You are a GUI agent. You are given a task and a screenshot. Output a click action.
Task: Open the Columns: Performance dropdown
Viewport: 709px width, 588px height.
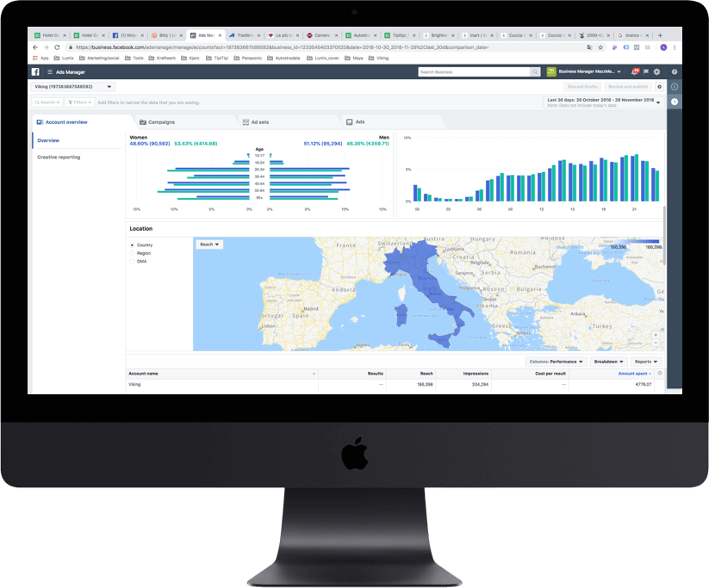coord(556,362)
